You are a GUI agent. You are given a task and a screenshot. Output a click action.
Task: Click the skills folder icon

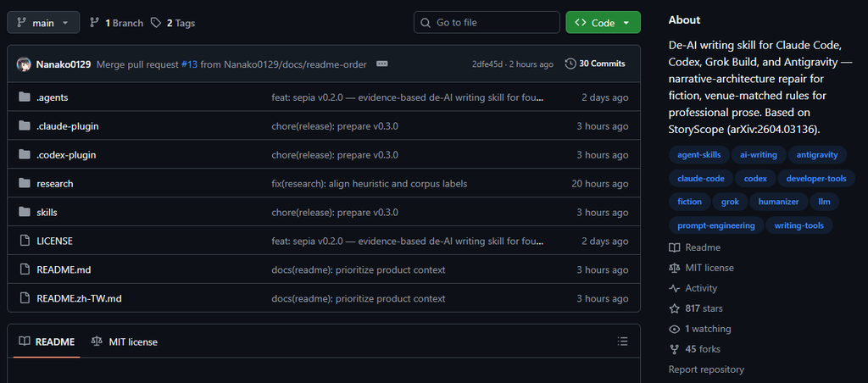coord(25,213)
